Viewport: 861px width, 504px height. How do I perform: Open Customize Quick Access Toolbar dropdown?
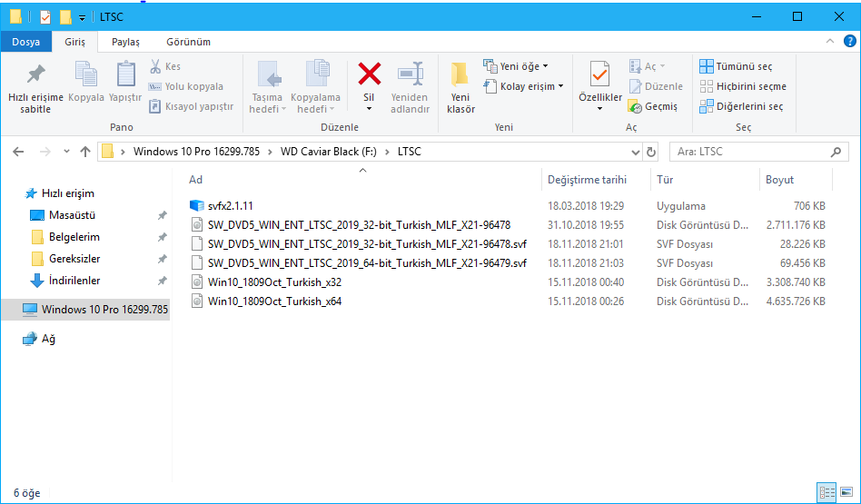82,18
